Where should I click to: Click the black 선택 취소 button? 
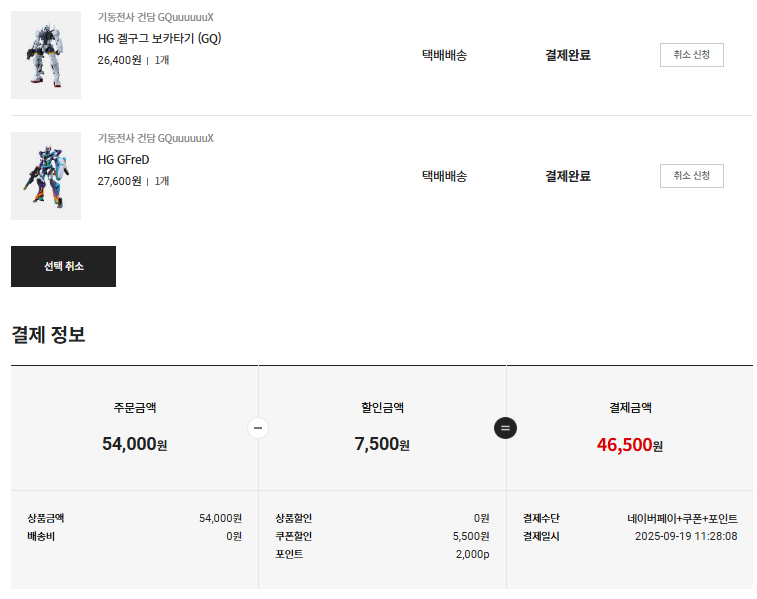63,266
